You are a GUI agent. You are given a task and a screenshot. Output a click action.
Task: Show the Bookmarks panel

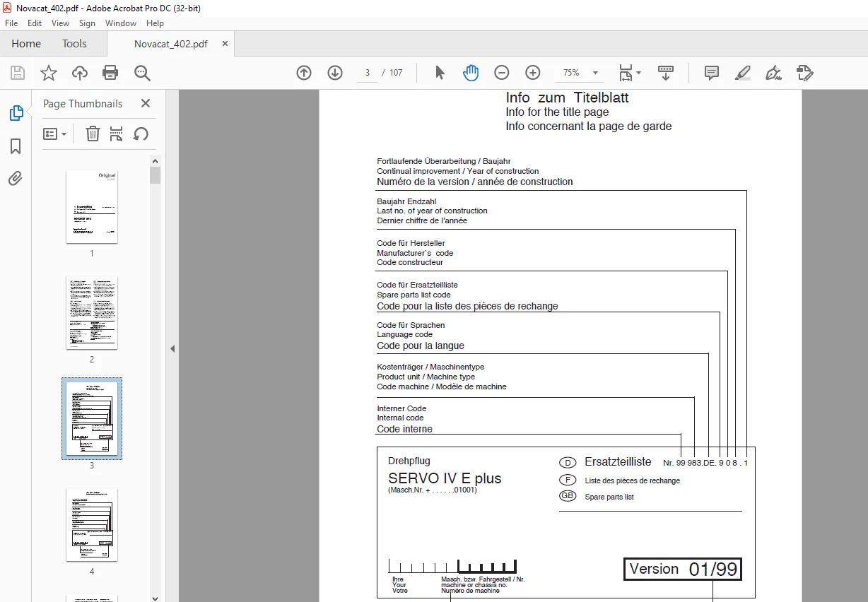point(16,146)
